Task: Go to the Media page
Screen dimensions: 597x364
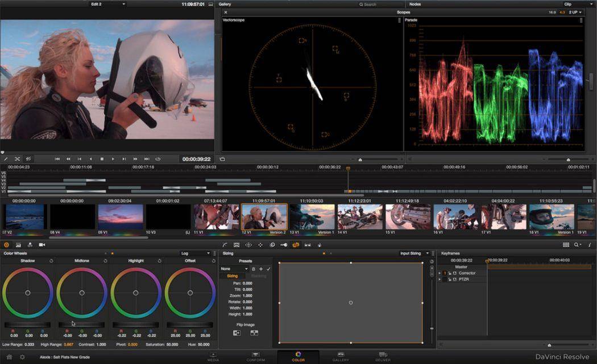Action: tap(213, 355)
